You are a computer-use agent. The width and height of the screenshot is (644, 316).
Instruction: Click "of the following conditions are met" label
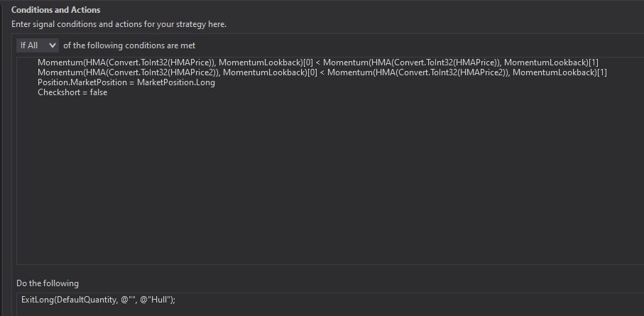(x=124, y=45)
